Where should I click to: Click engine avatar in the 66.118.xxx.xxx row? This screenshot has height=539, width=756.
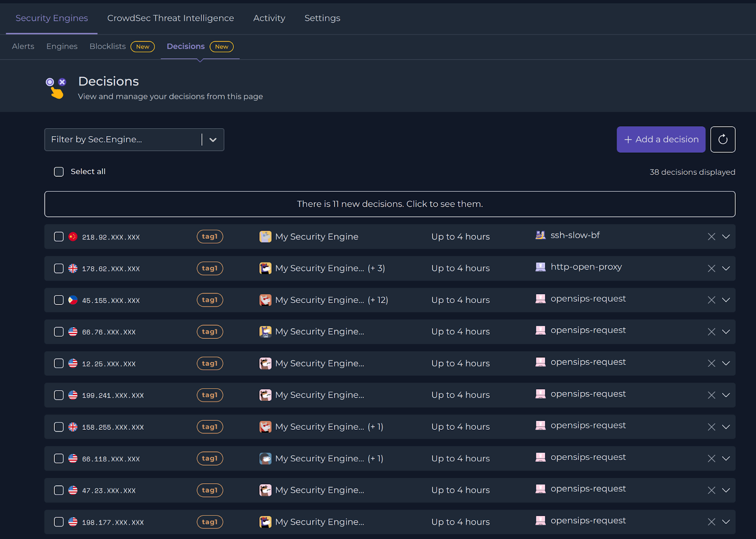(266, 458)
